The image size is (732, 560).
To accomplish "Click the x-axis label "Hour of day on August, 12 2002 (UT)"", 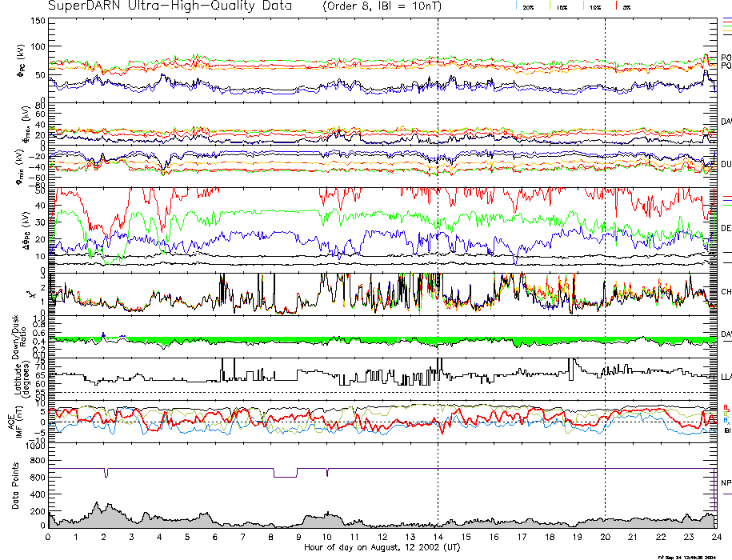I will [382, 547].
